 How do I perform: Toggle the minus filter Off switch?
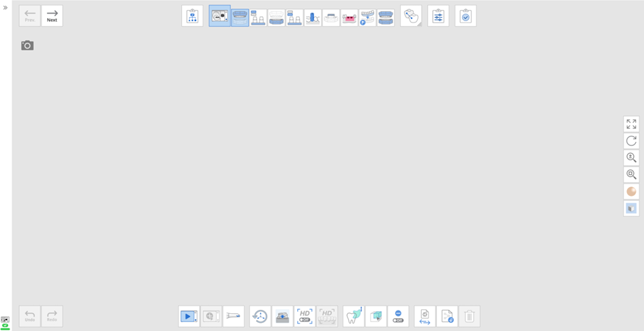click(x=398, y=316)
